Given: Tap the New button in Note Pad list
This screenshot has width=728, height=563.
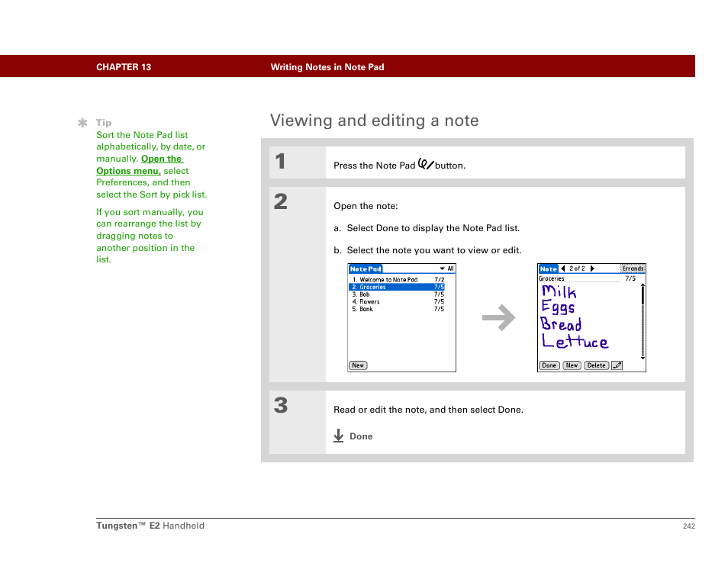Looking at the screenshot, I should pos(358,365).
